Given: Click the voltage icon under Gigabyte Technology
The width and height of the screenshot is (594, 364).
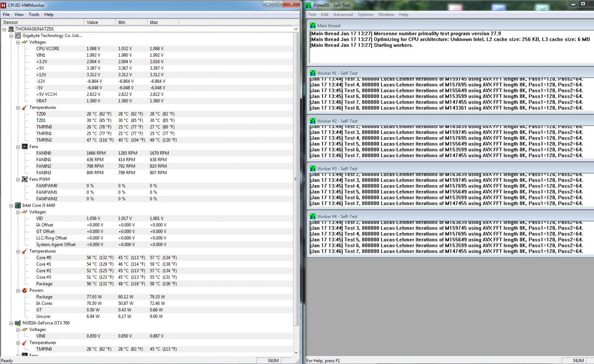Looking at the screenshot, I should 24,42.
